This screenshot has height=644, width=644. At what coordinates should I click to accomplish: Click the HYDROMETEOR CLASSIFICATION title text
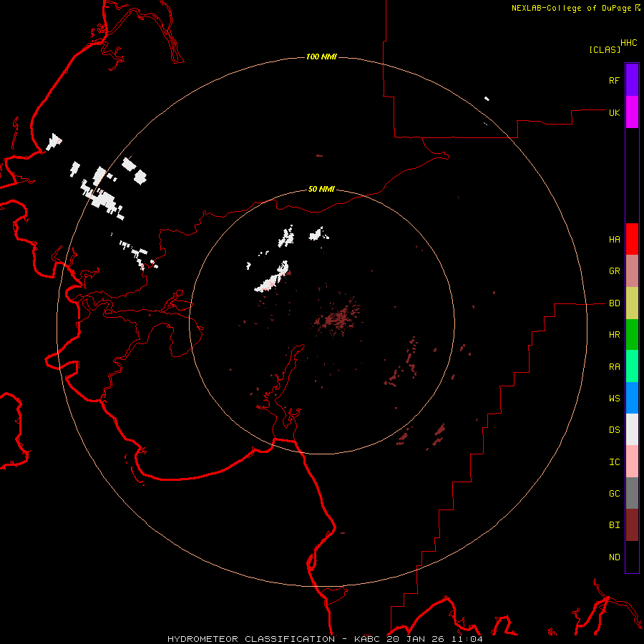coord(251,639)
